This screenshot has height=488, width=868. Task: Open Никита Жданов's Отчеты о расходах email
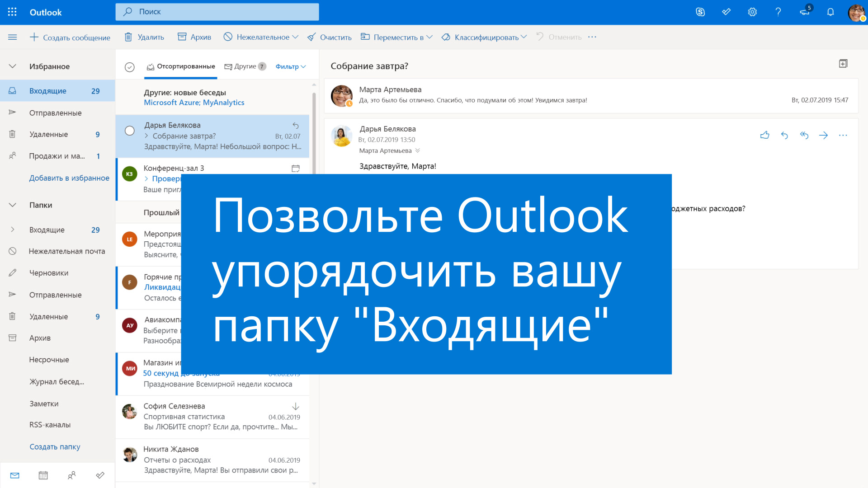click(212, 460)
